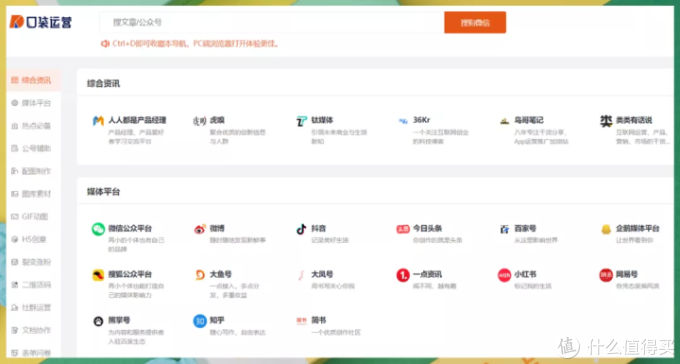Open the 大风号 icon

click(x=301, y=275)
